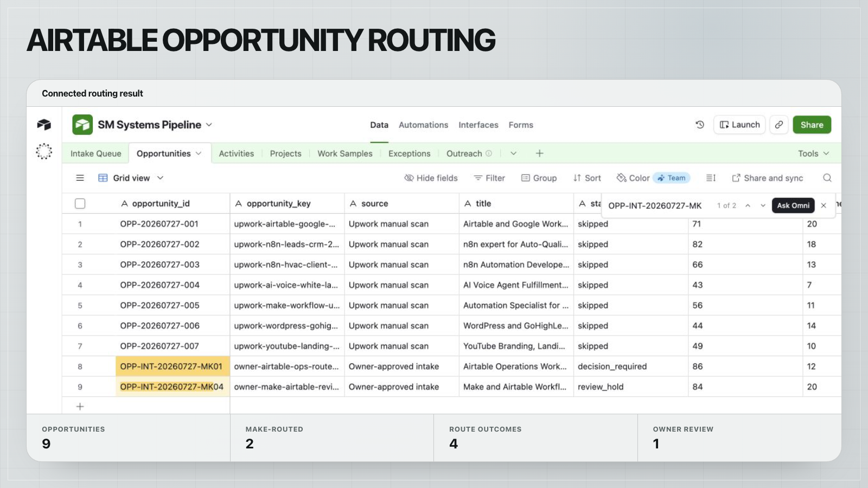Select status cell review_hold
The height and width of the screenshot is (488, 868).
(x=630, y=387)
